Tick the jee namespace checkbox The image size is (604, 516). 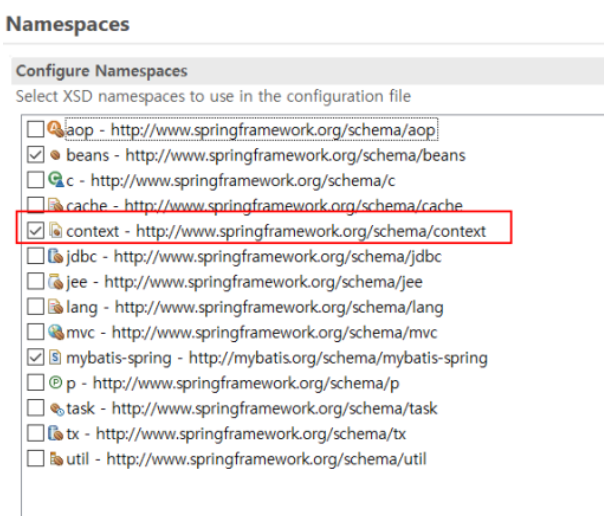point(35,281)
